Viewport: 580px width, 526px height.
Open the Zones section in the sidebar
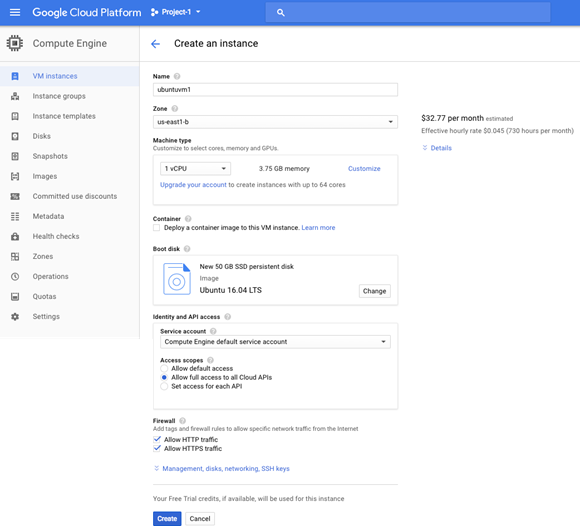point(70,256)
